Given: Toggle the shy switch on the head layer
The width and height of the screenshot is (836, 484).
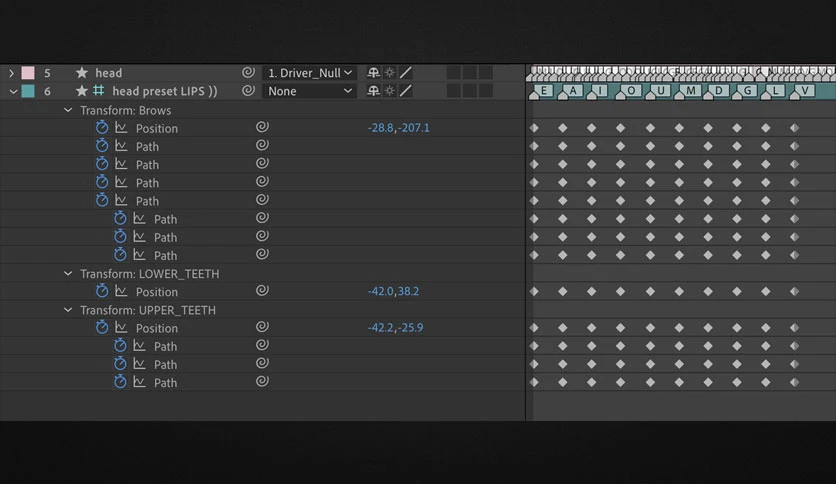Looking at the screenshot, I should click(x=373, y=72).
